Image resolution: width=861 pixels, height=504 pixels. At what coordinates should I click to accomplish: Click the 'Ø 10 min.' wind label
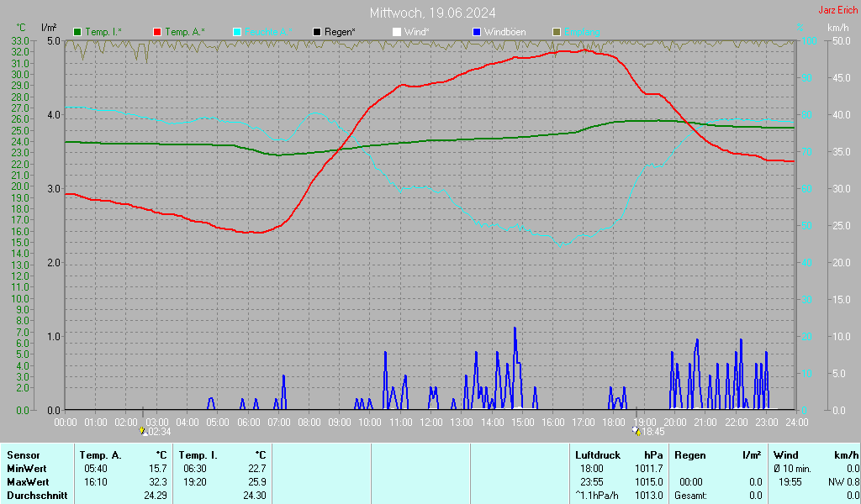792,469
